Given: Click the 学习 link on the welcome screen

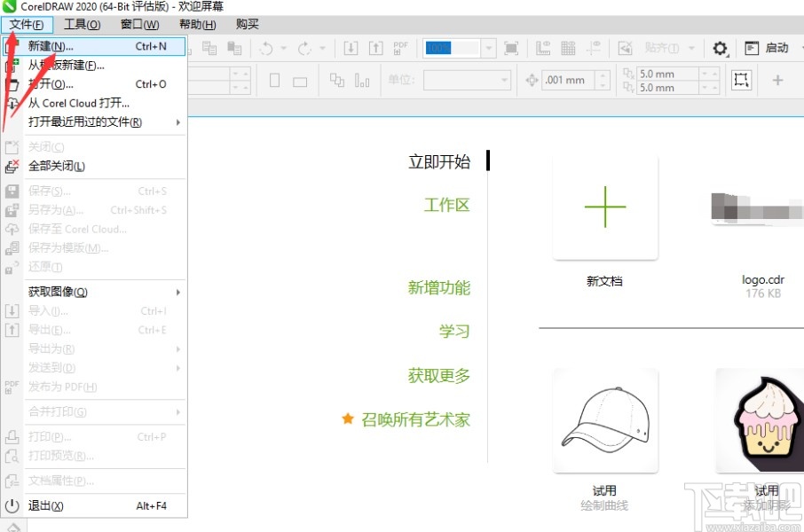Looking at the screenshot, I should tap(455, 331).
